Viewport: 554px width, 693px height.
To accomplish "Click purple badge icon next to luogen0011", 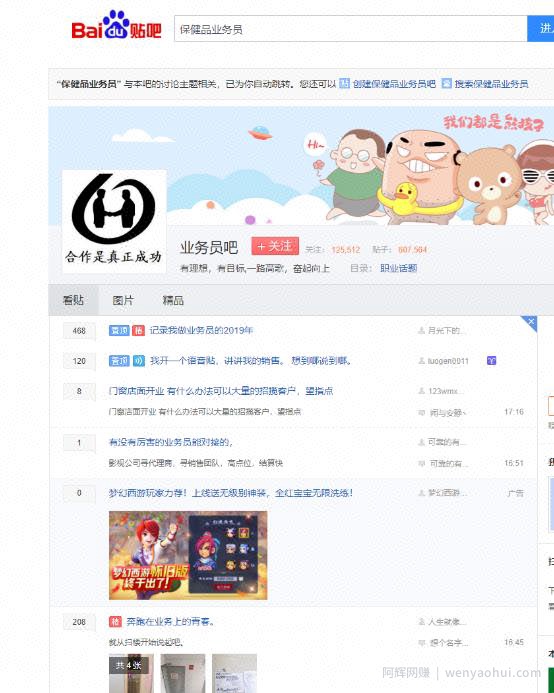I will pos(491,361).
